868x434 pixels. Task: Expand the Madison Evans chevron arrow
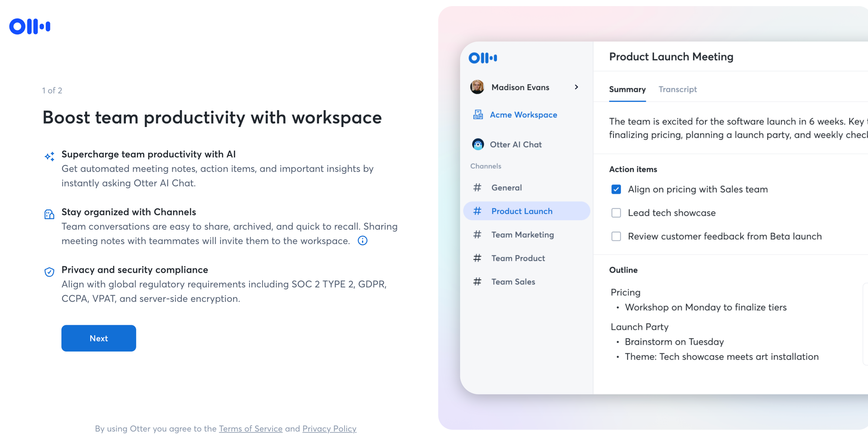tap(576, 87)
